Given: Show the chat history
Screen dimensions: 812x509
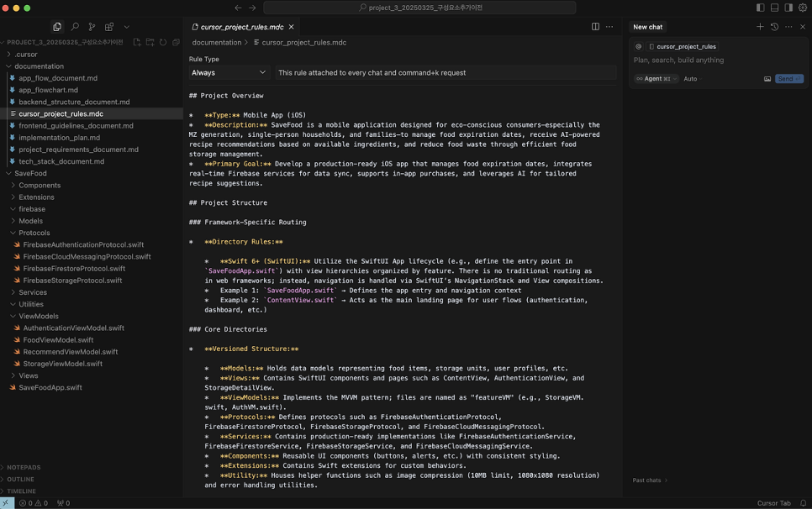Looking at the screenshot, I should point(774,27).
